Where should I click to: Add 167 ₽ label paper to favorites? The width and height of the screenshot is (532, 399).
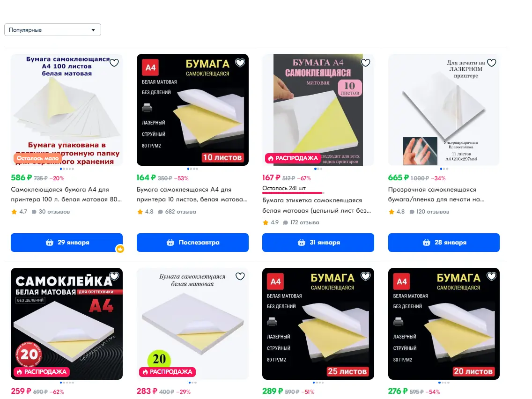pos(365,63)
